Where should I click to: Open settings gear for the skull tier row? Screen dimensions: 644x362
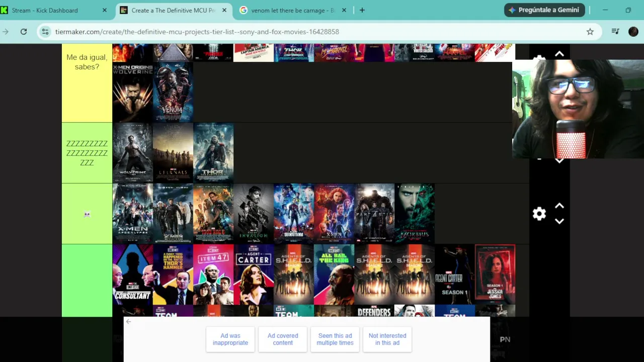pyautogui.click(x=539, y=214)
